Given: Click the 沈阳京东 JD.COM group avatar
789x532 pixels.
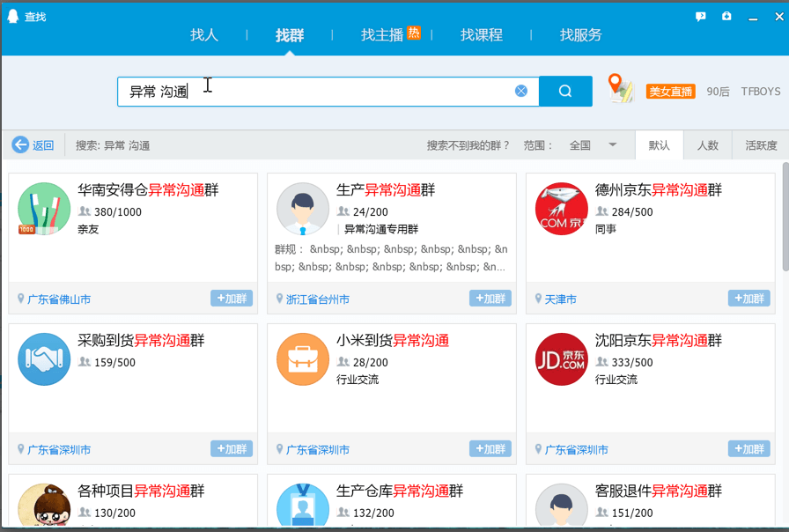Looking at the screenshot, I should point(562,359).
